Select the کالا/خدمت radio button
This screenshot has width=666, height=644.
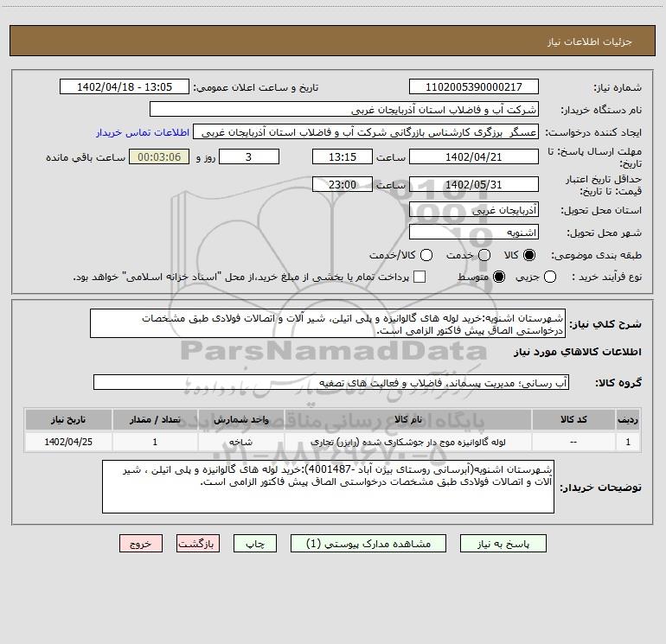tap(426, 255)
